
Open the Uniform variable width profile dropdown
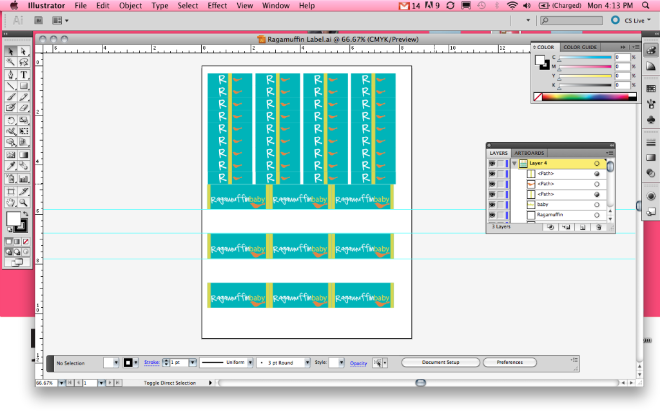coord(250,362)
